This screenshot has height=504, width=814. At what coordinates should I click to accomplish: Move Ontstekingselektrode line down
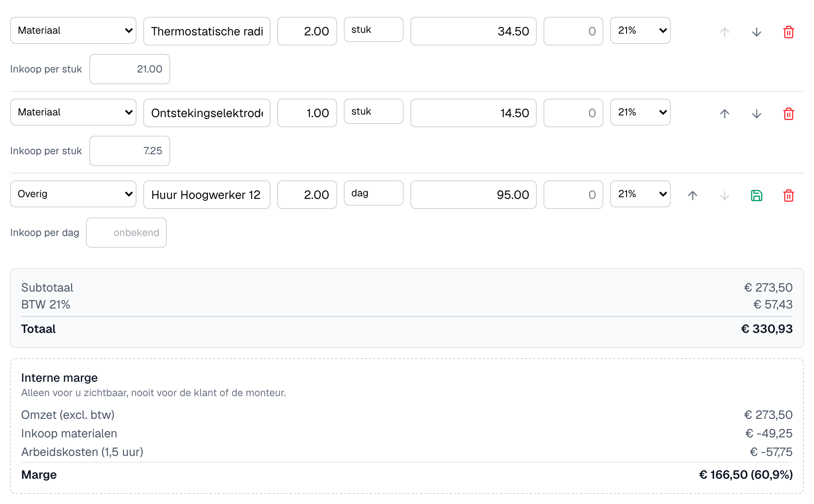tap(756, 114)
